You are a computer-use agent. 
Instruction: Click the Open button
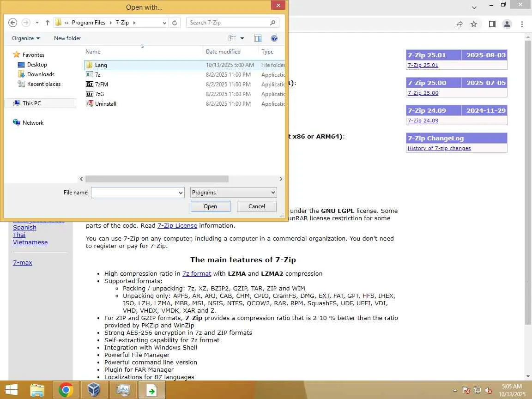211,206
